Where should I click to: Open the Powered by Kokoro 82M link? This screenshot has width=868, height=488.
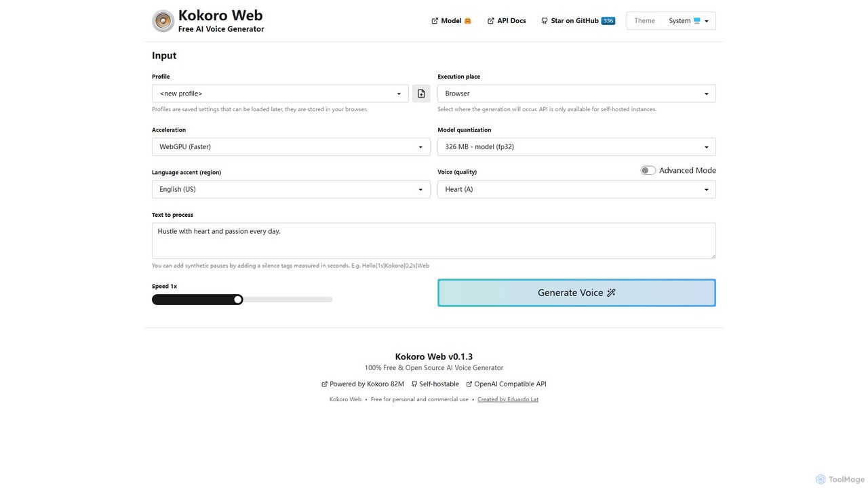363,384
